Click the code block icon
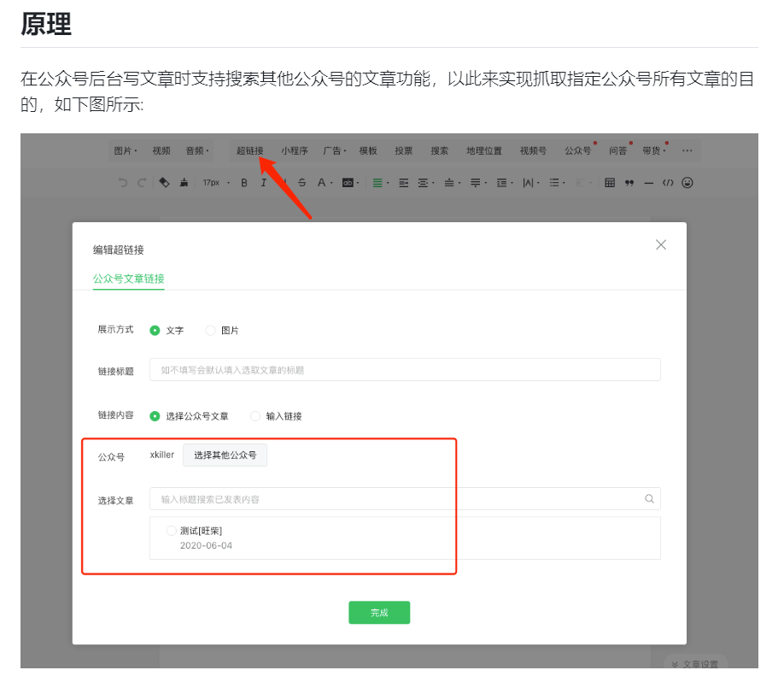The height and width of the screenshot is (682, 784). click(668, 182)
